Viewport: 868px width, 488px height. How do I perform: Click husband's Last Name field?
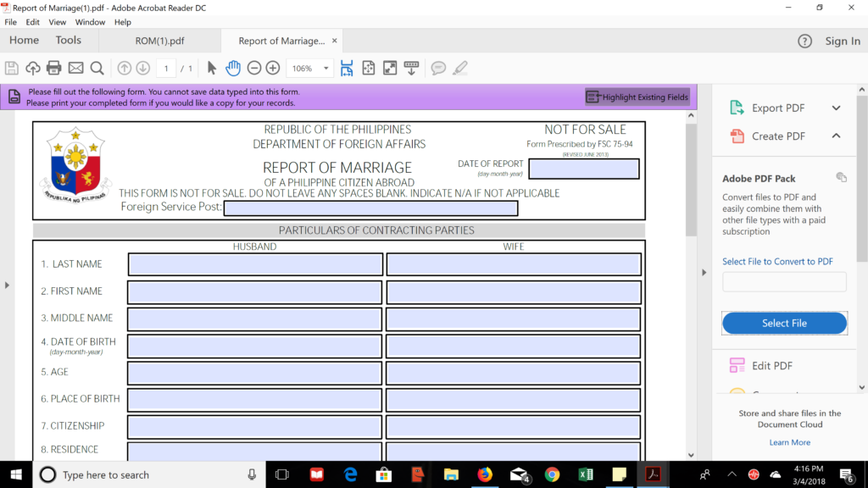coord(255,264)
